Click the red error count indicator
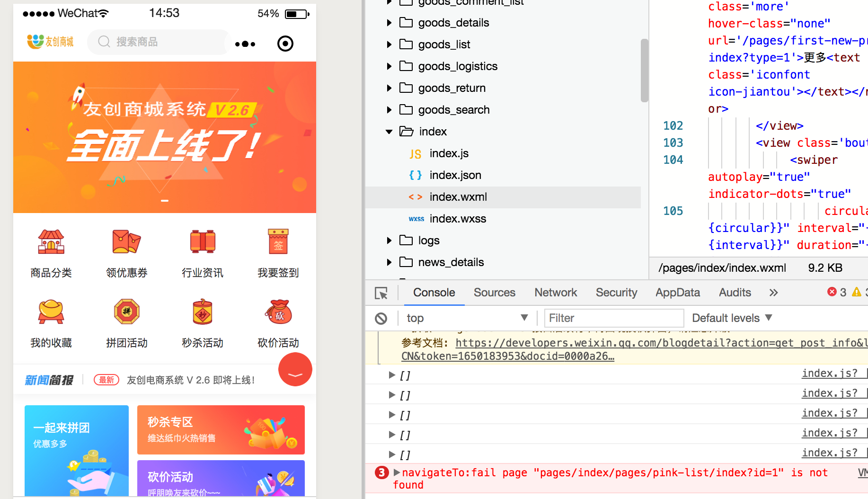 pos(837,292)
